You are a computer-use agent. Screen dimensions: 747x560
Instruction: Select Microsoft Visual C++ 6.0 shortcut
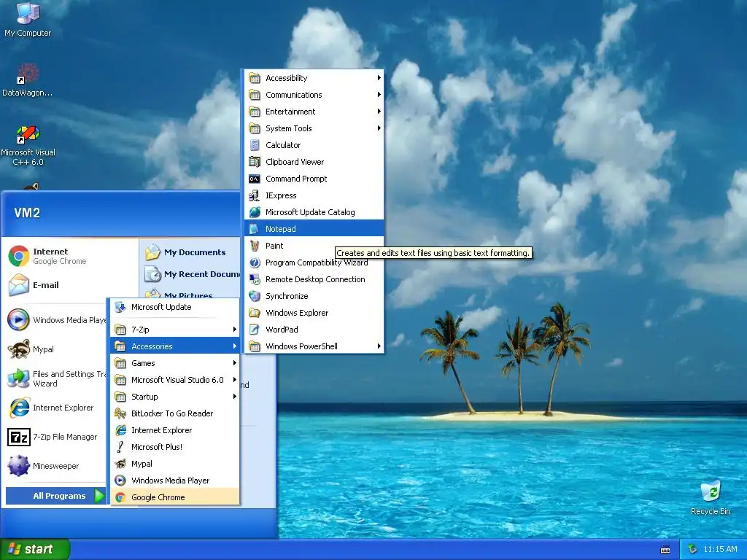(x=28, y=145)
